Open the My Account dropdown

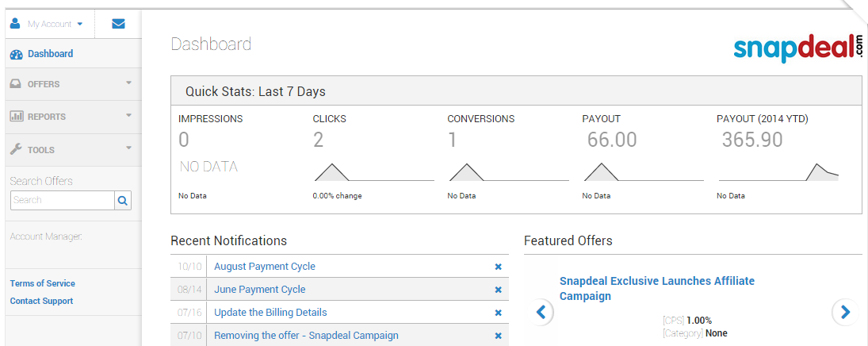48,24
